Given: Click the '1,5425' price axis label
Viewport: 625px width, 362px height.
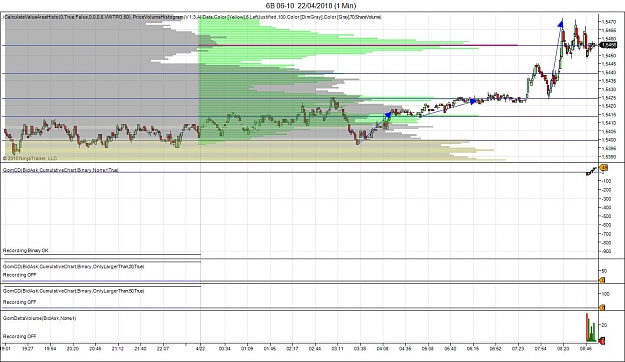Looking at the screenshot, I should pyautogui.click(x=608, y=98).
